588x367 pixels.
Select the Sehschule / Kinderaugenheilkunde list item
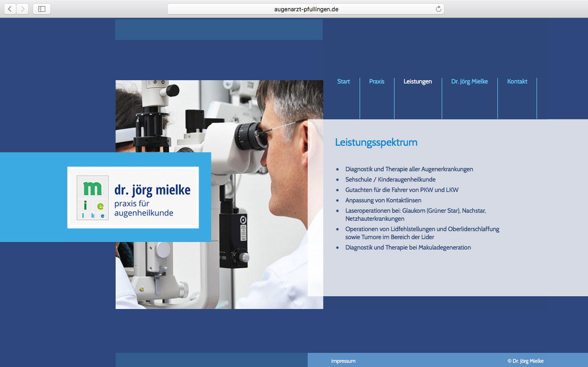tap(390, 180)
